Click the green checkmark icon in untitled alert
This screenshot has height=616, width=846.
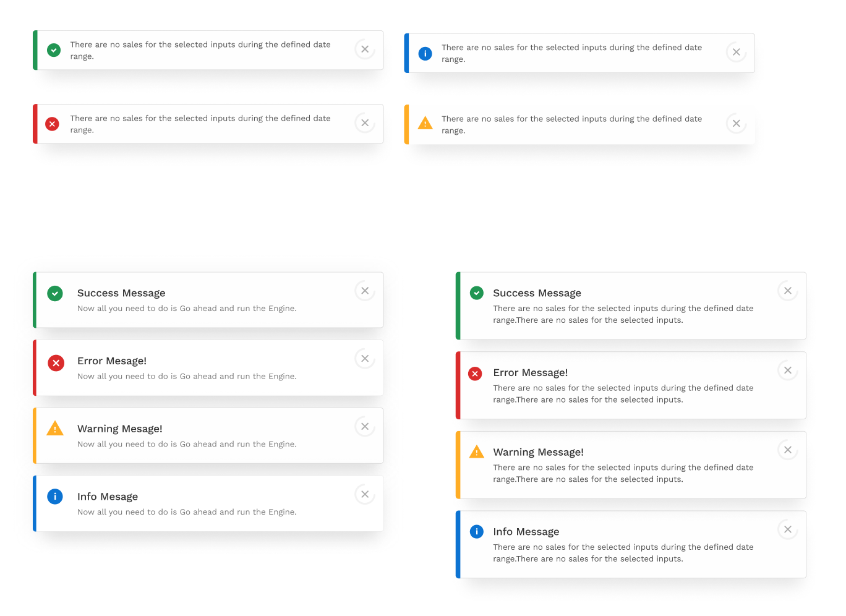pyautogui.click(x=54, y=50)
